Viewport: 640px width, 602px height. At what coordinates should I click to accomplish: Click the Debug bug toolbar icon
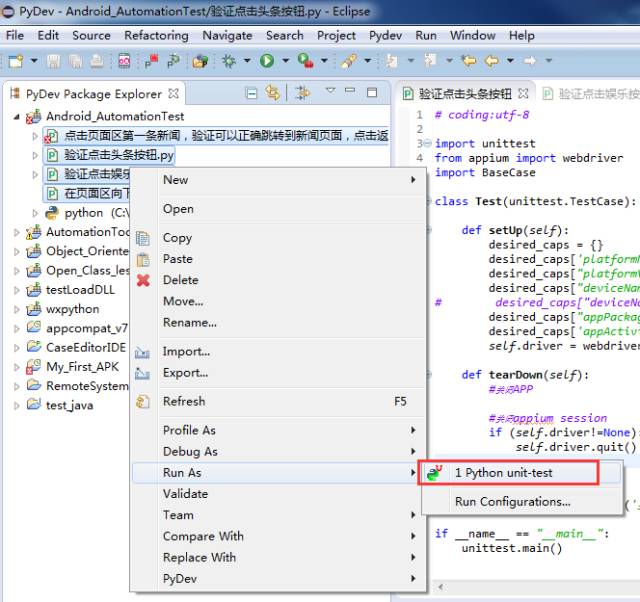[229, 61]
